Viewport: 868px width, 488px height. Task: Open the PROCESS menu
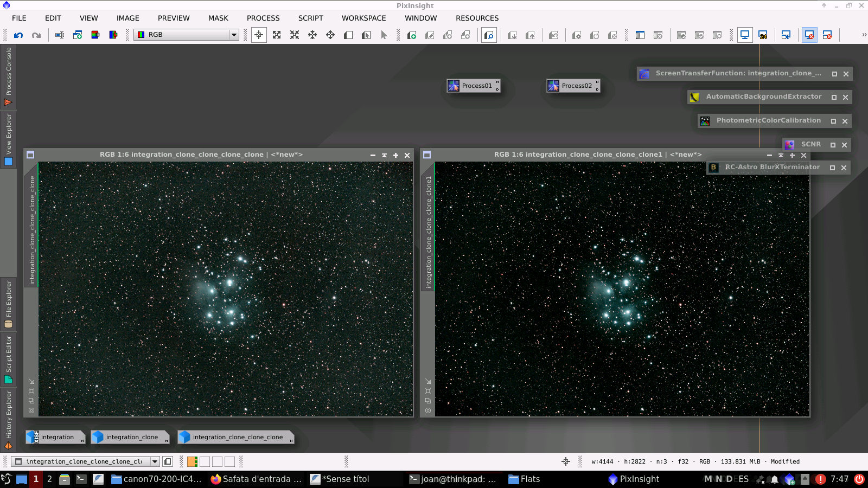point(263,18)
